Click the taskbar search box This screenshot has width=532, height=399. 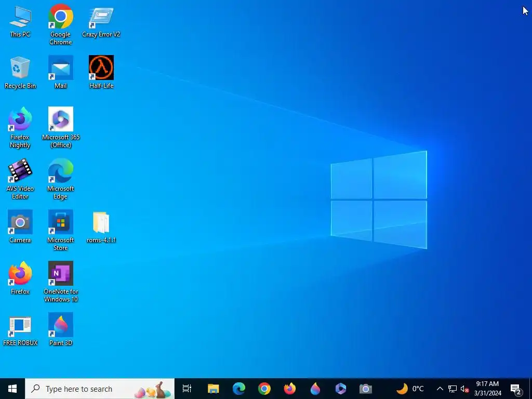(100, 389)
